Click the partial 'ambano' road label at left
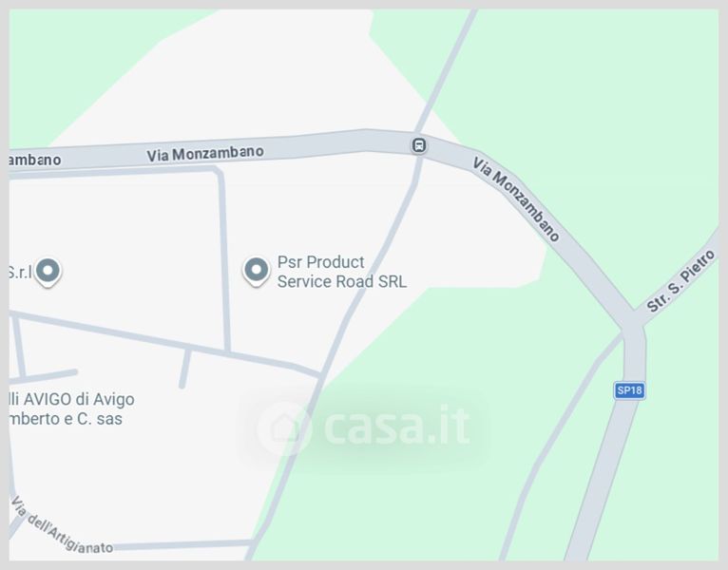Screen dimensions: 728x570 coord(35,160)
